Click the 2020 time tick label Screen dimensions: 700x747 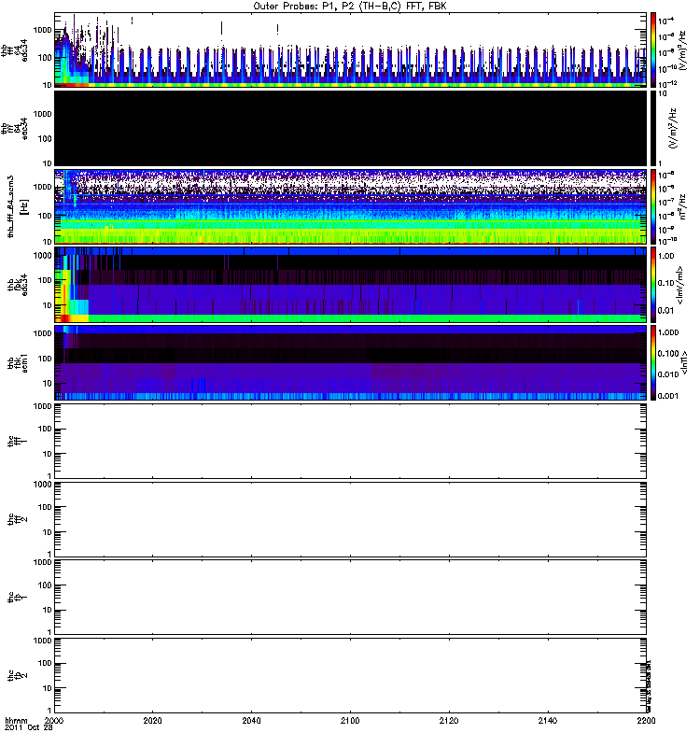tap(153, 722)
